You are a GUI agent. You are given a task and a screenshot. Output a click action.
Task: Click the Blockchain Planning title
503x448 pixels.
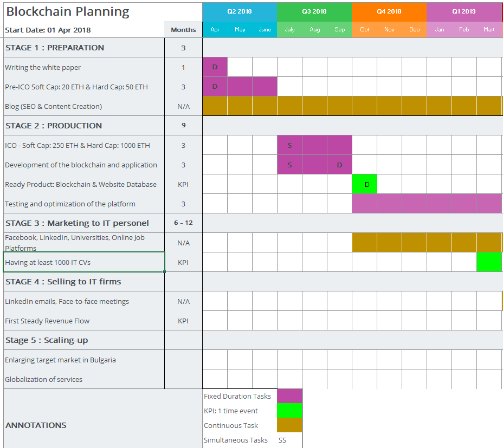[67, 11]
